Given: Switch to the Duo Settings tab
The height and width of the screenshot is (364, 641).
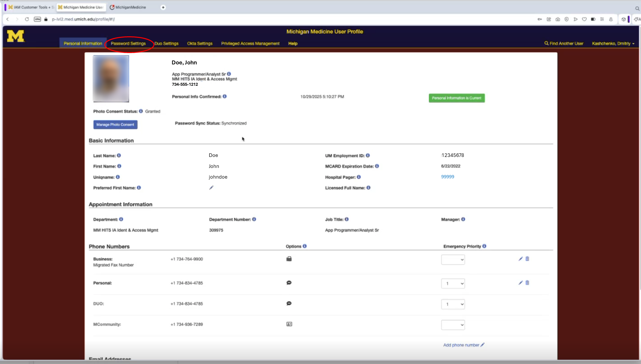Looking at the screenshot, I should [x=166, y=43].
